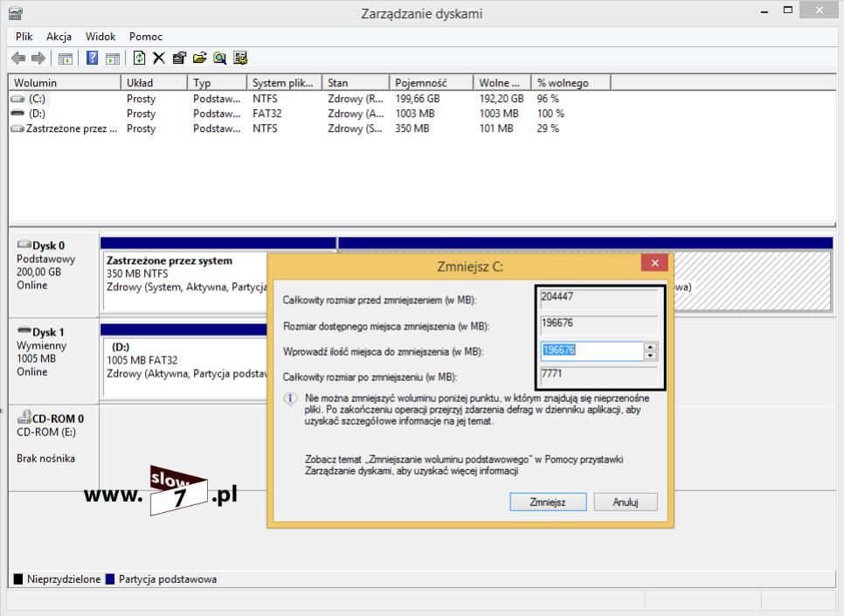The width and height of the screenshot is (844, 616).
Task: Click the available shrink field showing 196676
Action: pyautogui.click(x=599, y=325)
